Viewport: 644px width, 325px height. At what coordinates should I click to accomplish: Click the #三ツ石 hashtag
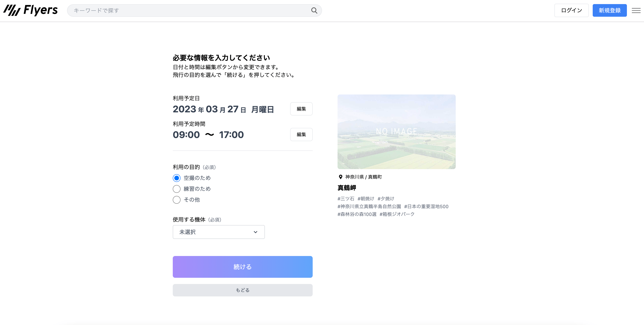(346, 199)
